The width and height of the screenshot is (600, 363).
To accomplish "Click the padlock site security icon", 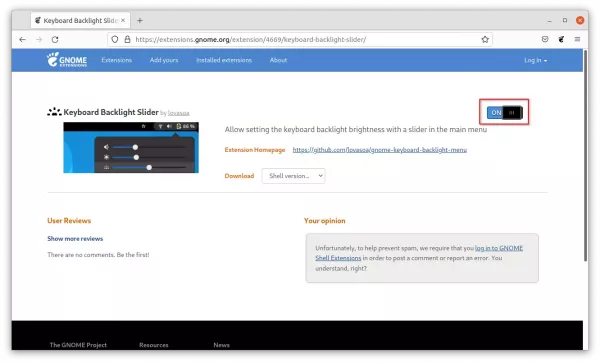I will (127, 39).
